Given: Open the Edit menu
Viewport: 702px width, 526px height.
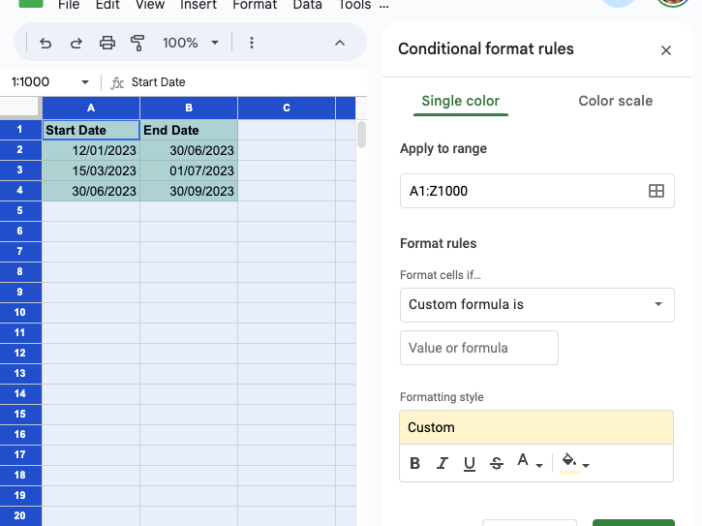Looking at the screenshot, I should tap(107, 5).
